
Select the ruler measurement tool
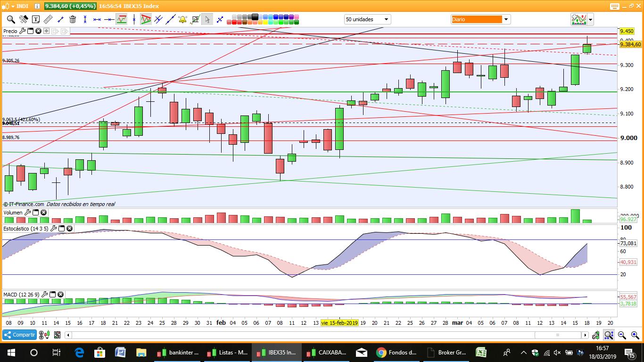click(x=48, y=19)
